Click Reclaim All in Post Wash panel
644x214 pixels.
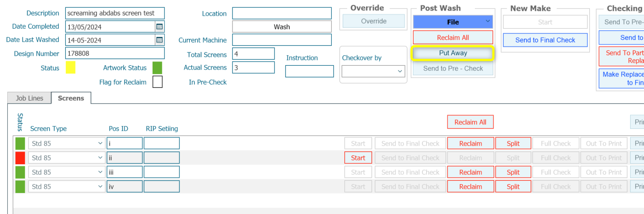453,38
